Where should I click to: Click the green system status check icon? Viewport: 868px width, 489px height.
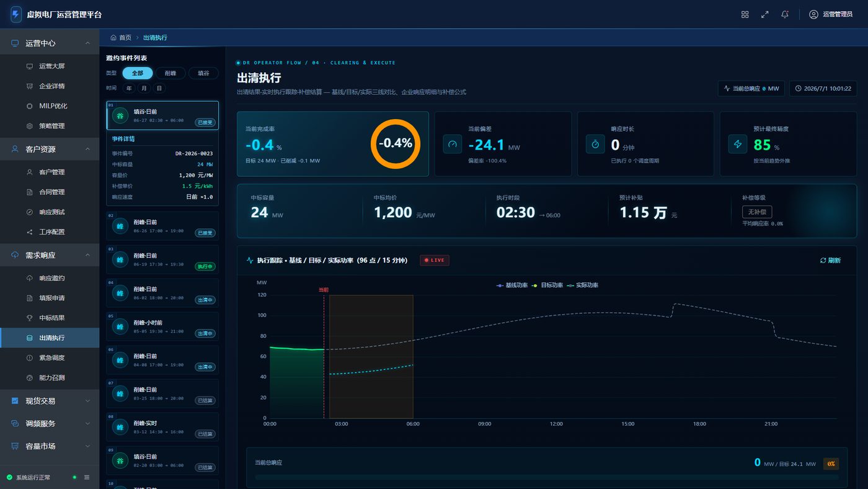click(9, 477)
